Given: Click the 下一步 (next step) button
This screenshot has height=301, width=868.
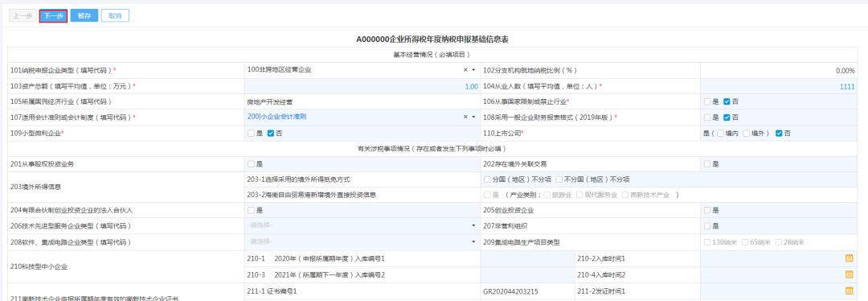Looking at the screenshot, I should point(53,15).
